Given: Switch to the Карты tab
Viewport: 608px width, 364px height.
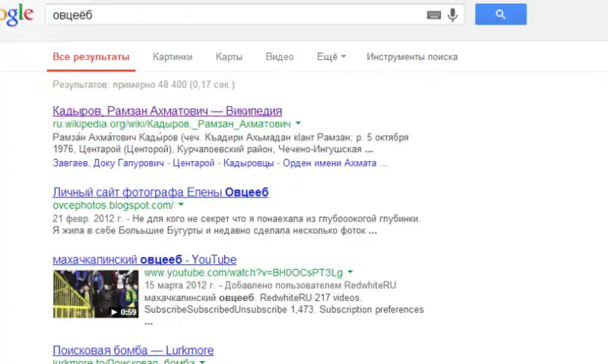Looking at the screenshot, I should click(229, 57).
